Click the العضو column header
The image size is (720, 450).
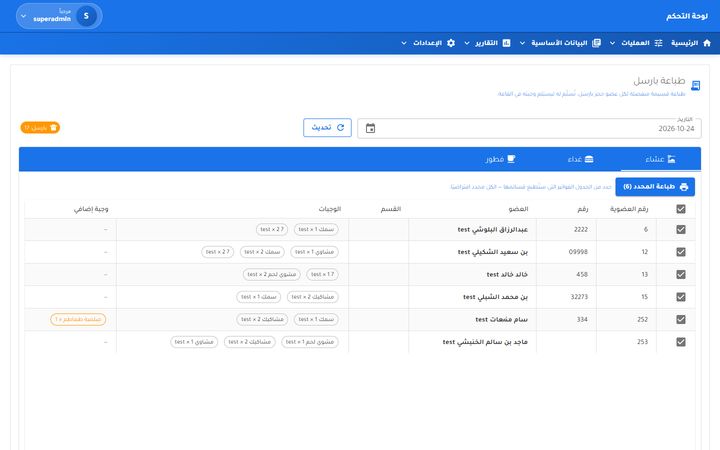[x=518, y=209]
